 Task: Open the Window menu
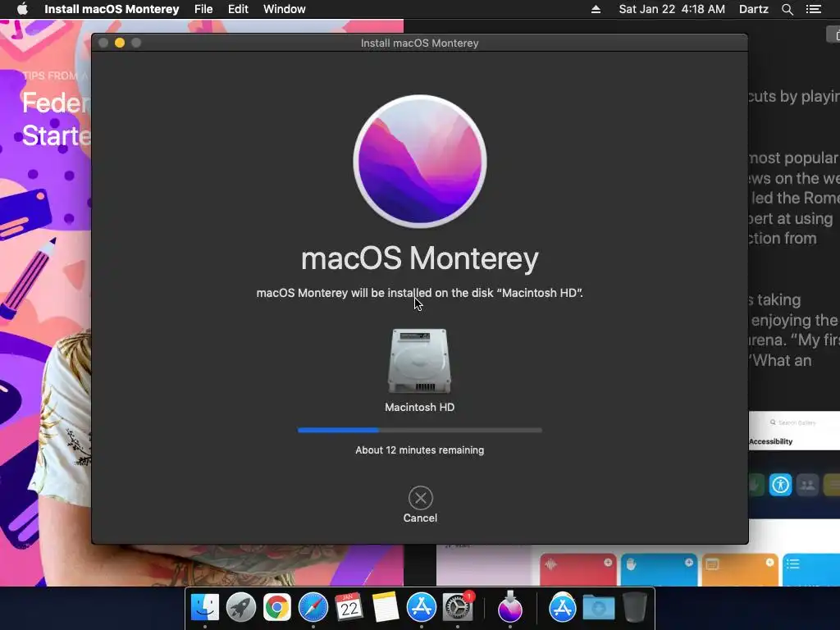tap(285, 9)
